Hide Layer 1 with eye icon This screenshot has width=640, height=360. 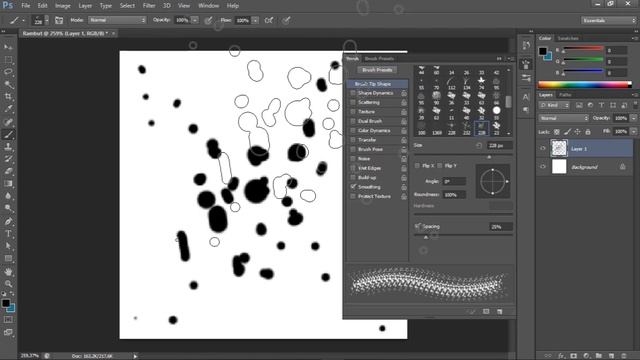pos(543,149)
